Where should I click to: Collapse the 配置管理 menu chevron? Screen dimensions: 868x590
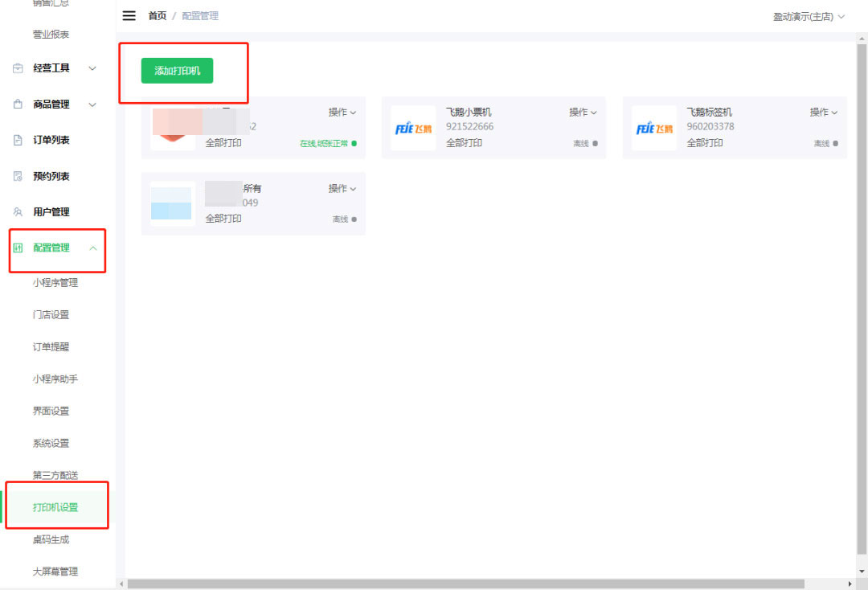(92, 248)
